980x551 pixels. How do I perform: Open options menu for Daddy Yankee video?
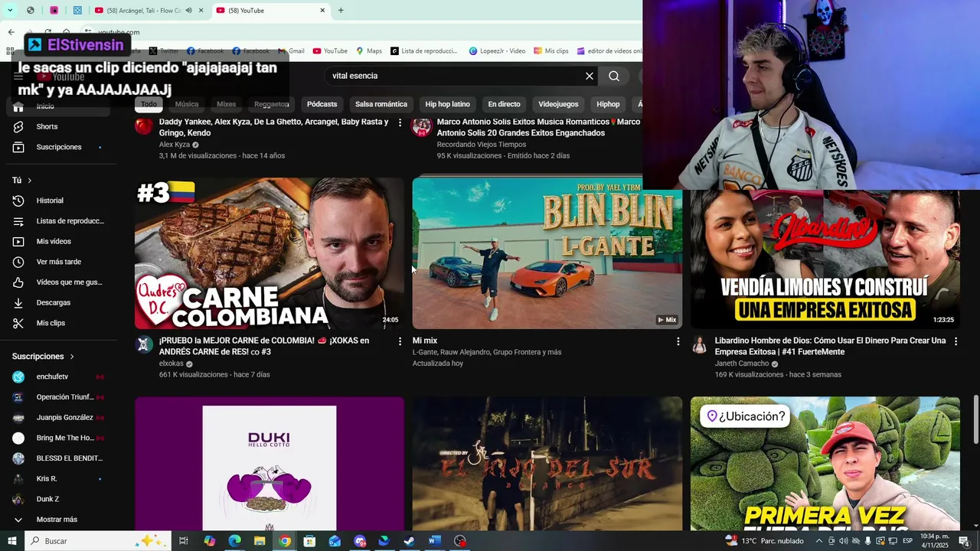(400, 122)
